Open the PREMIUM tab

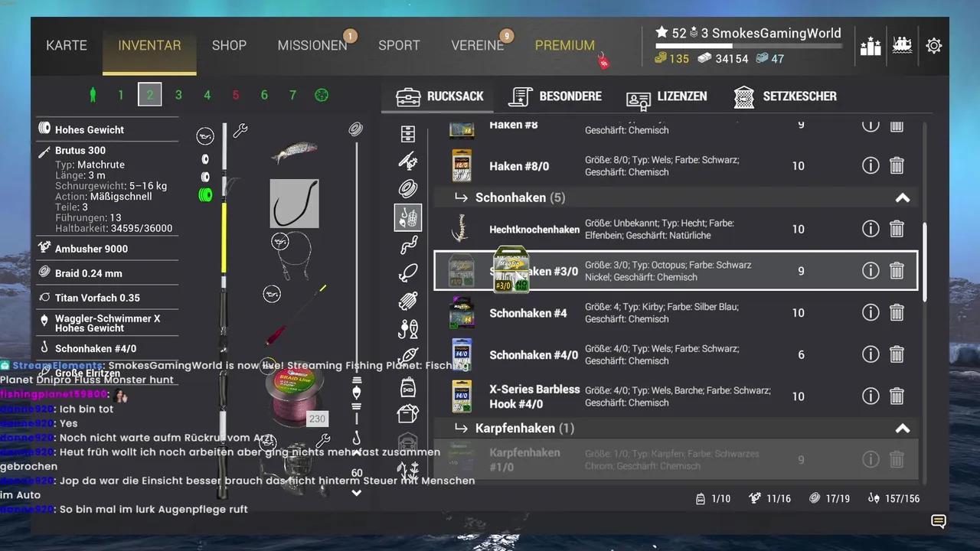tap(565, 45)
